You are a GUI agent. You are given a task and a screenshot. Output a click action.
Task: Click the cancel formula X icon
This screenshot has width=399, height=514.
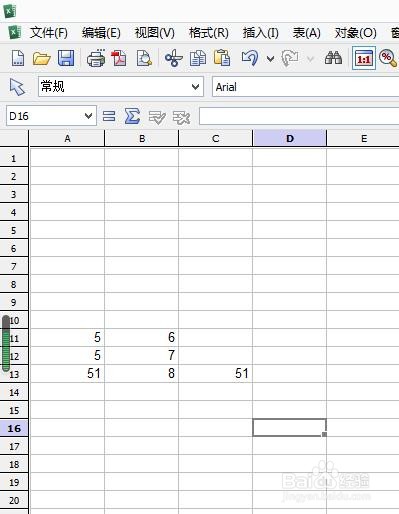pyautogui.click(x=181, y=117)
